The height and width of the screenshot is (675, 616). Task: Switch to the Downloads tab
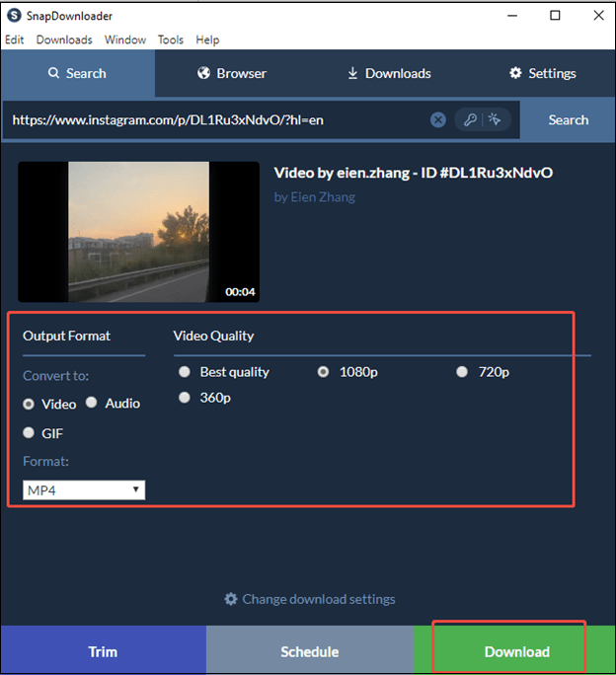point(389,73)
